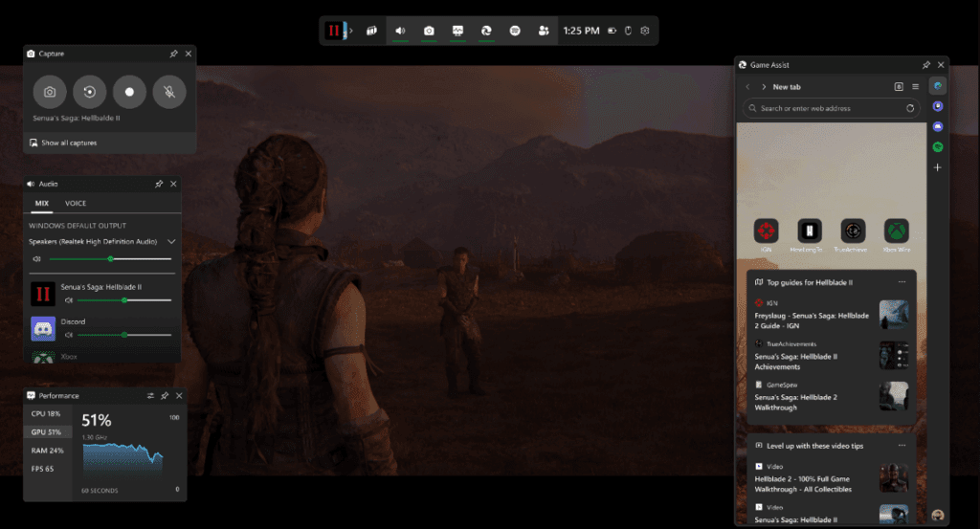Image resolution: width=980 pixels, height=529 pixels.
Task: Toggle mouse click-through icon in Game Bar
Action: [628, 31]
